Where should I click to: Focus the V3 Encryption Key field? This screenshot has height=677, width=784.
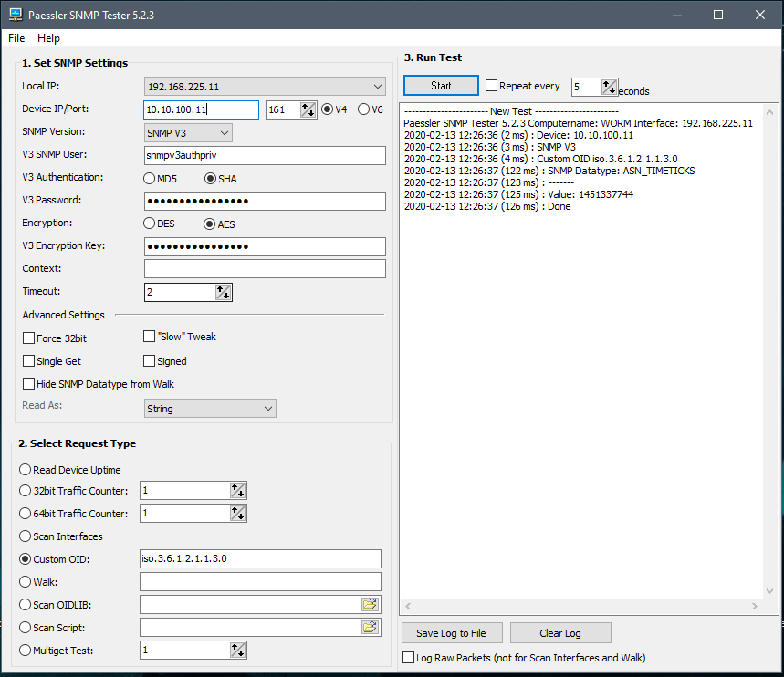265,246
